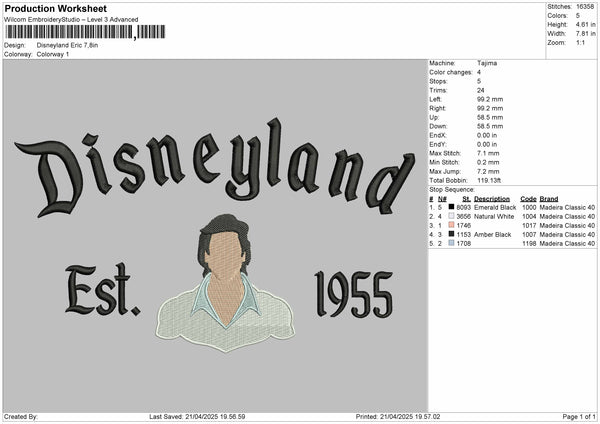Click thread number '1153' in stop sequence
Viewport: 600px width, 424px height.
[x=463, y=235]
